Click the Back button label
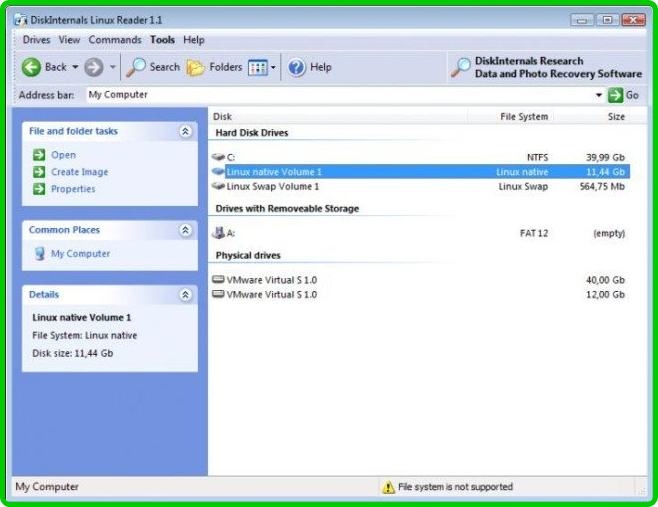658x507 pixels. pos(56,67)
